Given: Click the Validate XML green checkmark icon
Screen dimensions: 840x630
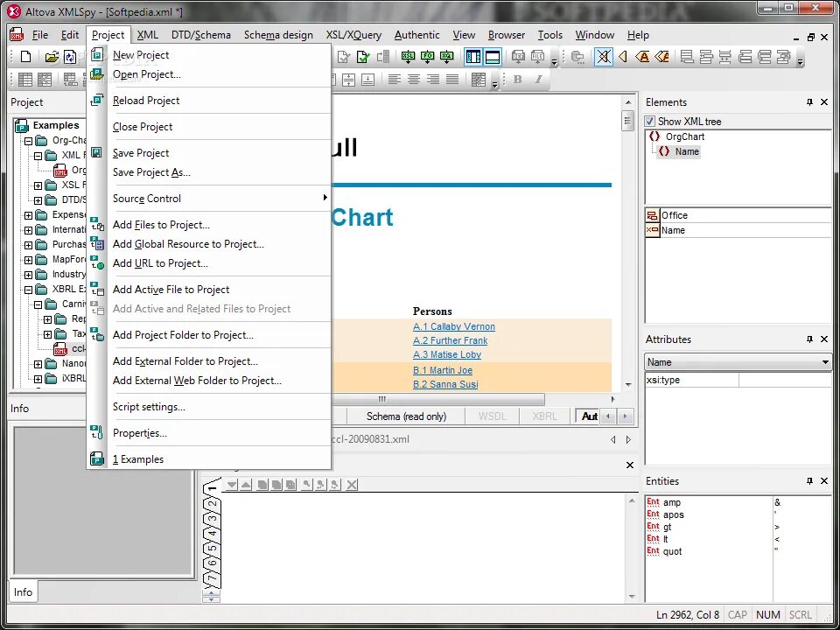Looking at the screenshot, I should tap(364, 56).
